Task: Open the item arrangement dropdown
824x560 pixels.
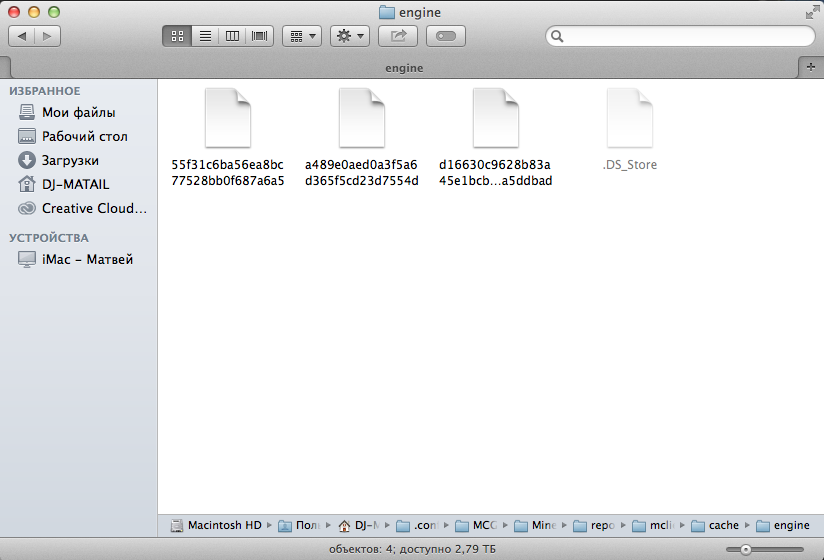Action: coord(301,36)
